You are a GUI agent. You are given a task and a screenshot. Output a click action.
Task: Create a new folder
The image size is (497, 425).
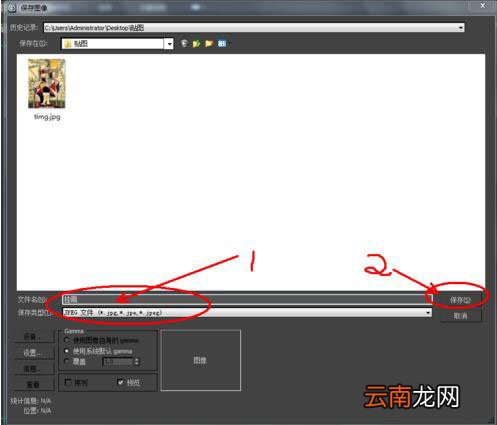pyautogui.click(x=209, y=43)
